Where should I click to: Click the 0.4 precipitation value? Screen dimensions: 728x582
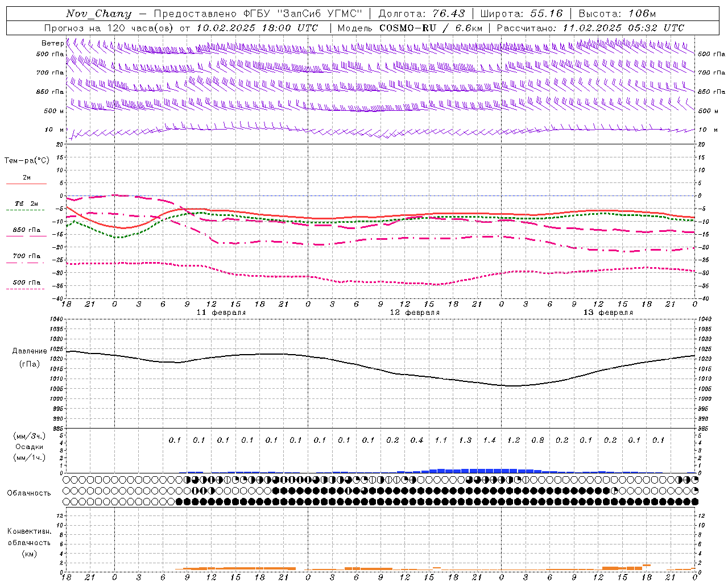coord(417,440)
